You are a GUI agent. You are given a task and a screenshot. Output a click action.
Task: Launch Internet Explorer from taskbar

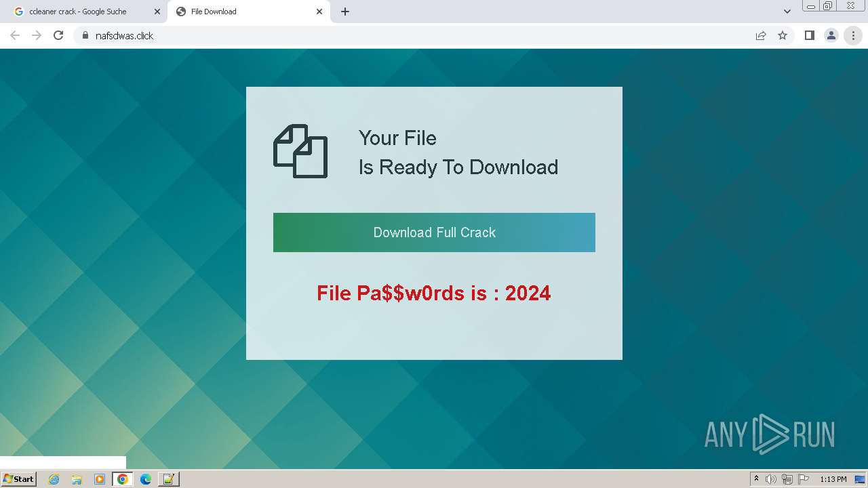(x=54, y=479)
